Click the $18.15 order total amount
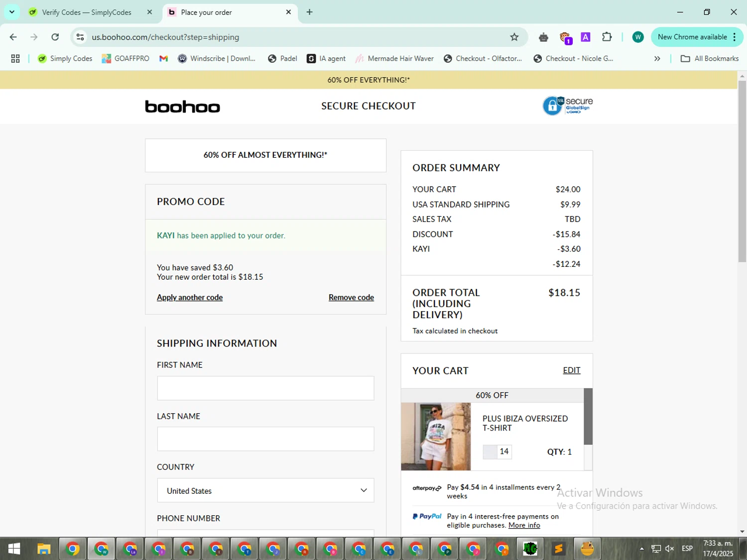Screen dimensions: 747x560 coord(564,293)
